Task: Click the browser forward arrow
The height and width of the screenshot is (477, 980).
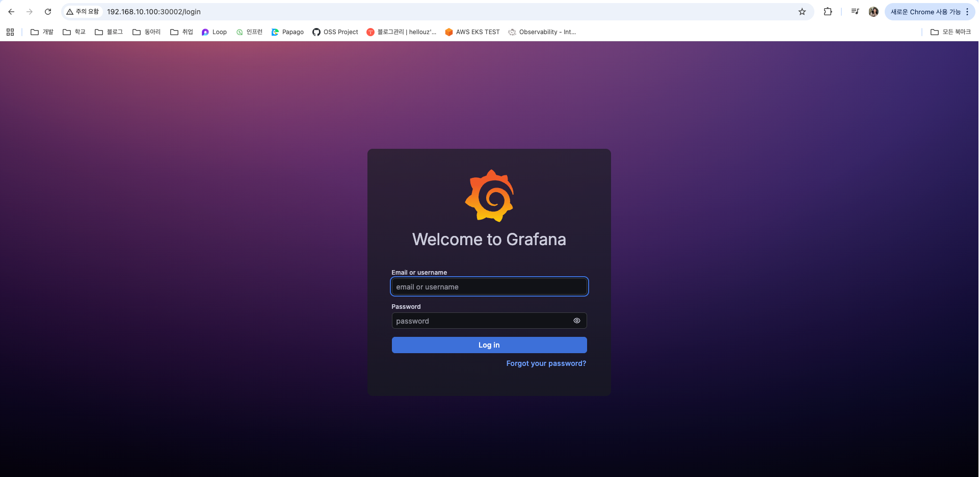Action: pos(30,12)
